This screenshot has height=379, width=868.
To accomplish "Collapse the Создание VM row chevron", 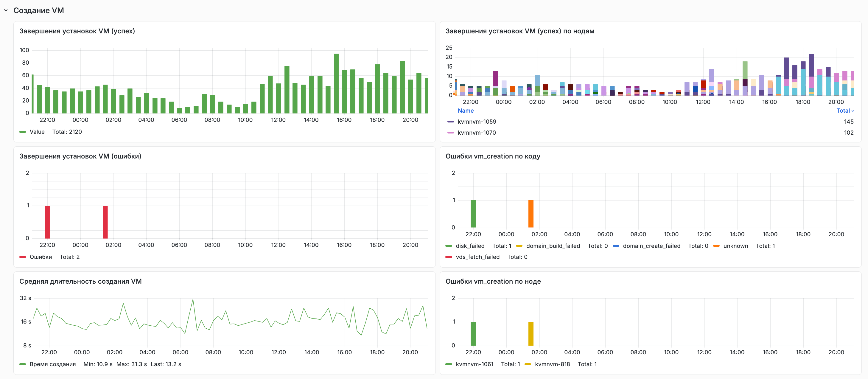I will [x=6, y=10].
